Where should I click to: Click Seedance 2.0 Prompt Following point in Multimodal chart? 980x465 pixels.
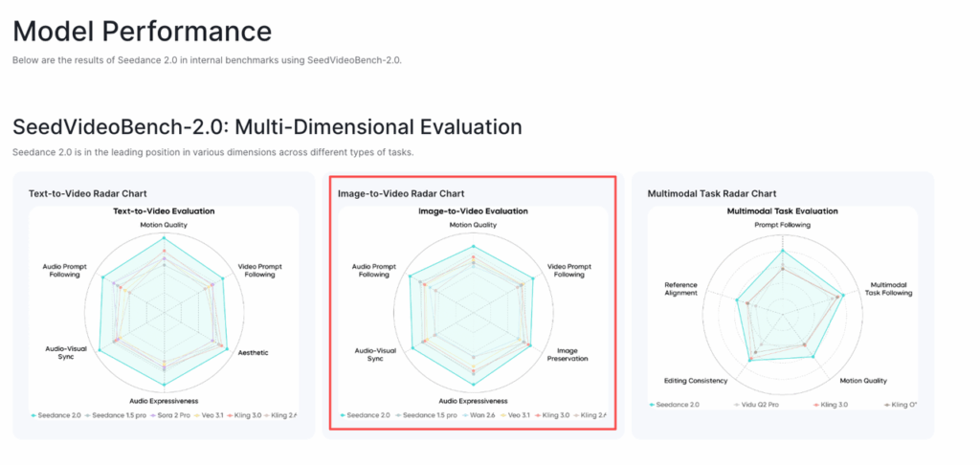(x=783, y=251)
